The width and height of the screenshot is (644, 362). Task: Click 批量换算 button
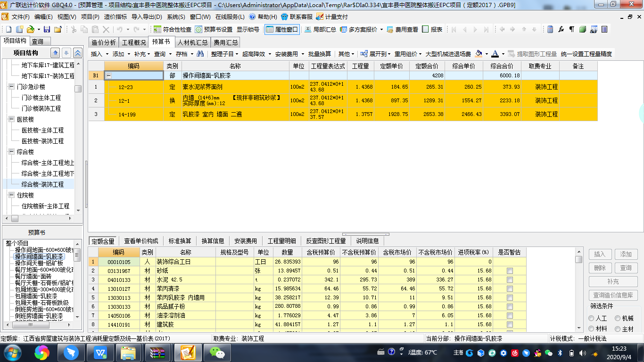pos(320,54)
